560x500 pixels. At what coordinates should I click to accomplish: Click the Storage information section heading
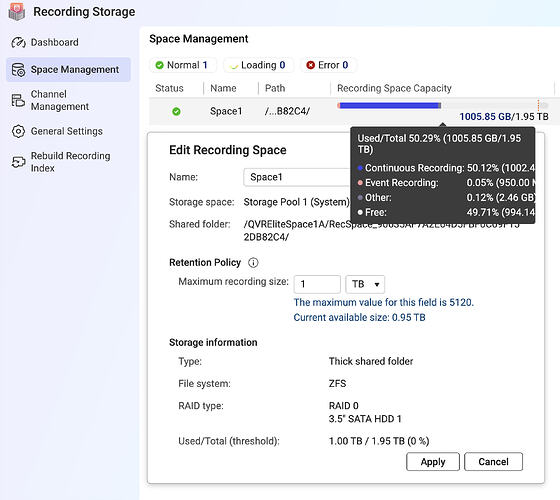(213, 342)
